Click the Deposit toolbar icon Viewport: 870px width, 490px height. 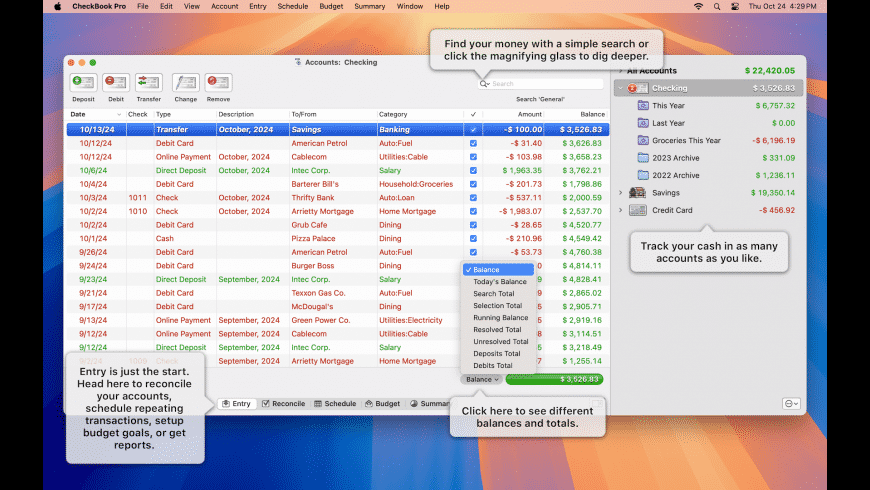[x=83, y=83]
